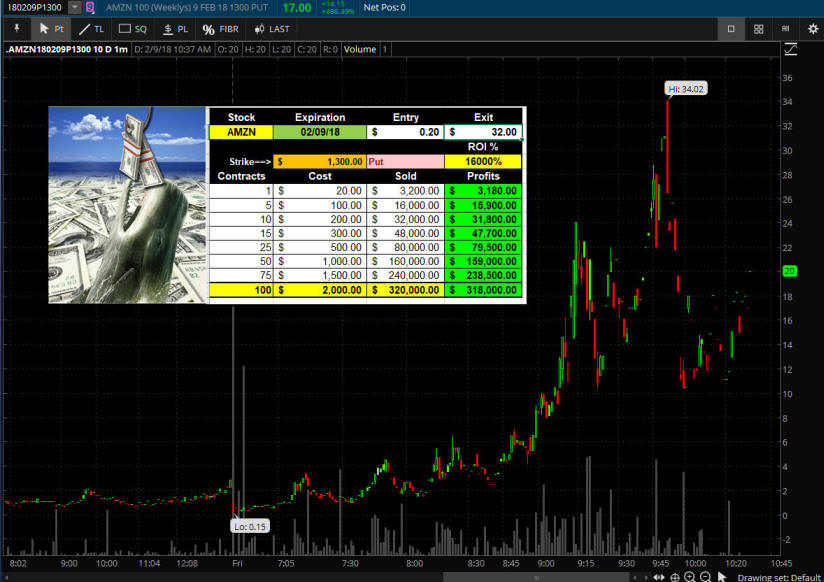
Task: Select the SQ rectangle drawing tool
Action: [x=132, y=29]
